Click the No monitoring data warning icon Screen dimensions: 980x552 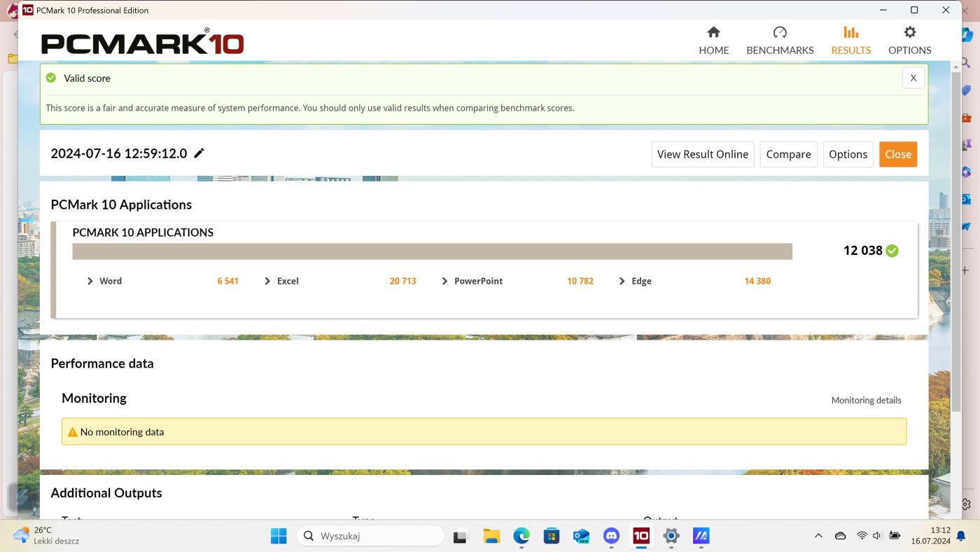click(x=72, y=432)
